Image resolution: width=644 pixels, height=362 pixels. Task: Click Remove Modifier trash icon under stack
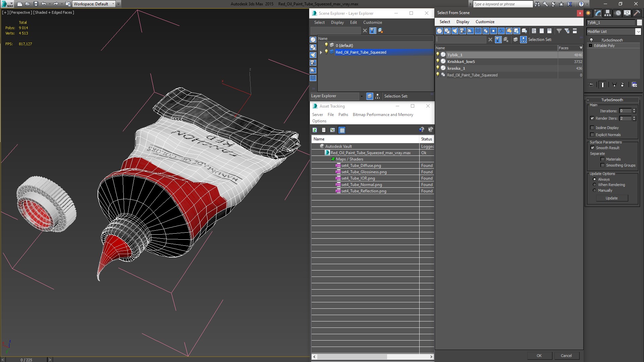click(x=622, y=85)
